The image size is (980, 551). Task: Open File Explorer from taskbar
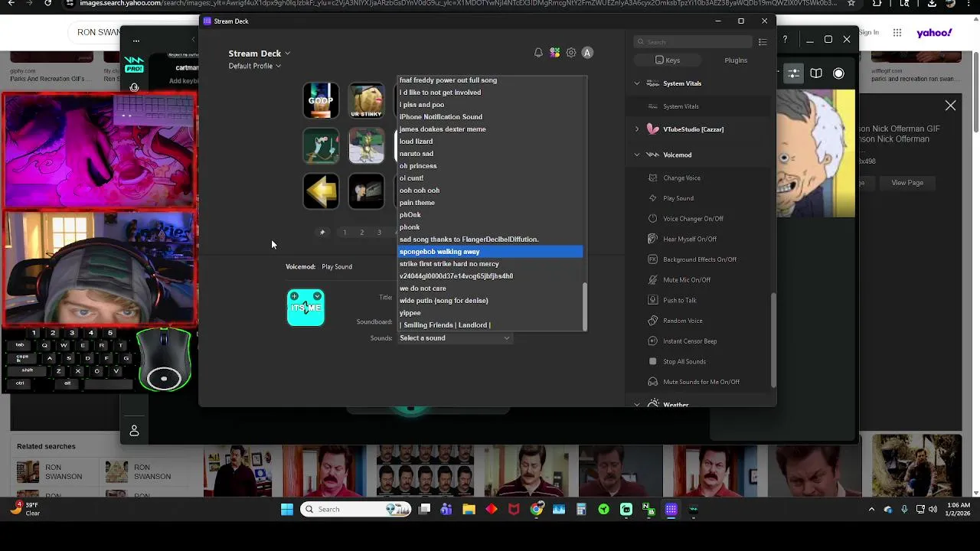(x=469, y=510)
